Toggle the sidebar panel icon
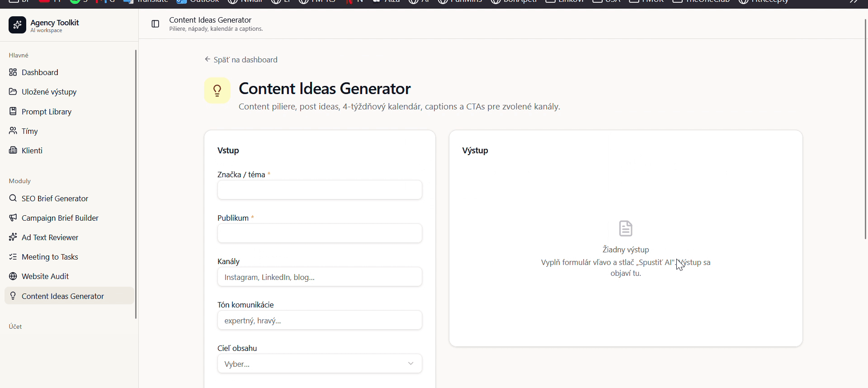The image size is (868, 388). tap(155, 24)
